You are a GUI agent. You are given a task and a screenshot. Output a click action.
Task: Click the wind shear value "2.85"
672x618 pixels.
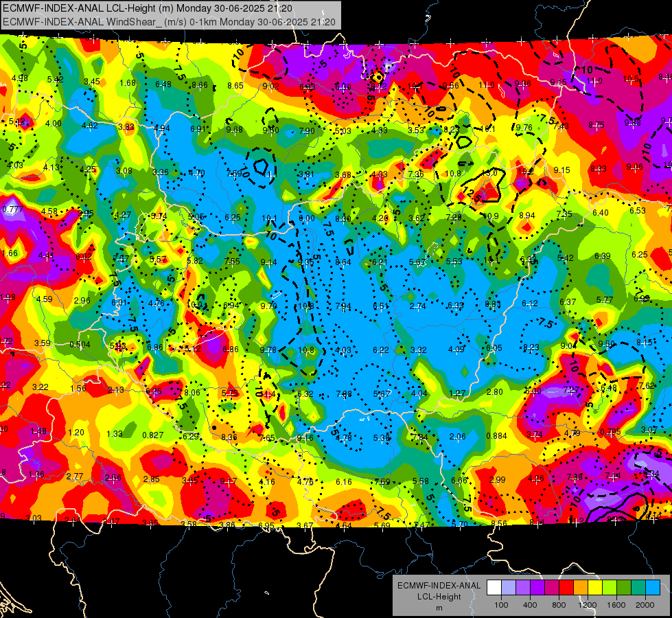pos(151,479)
